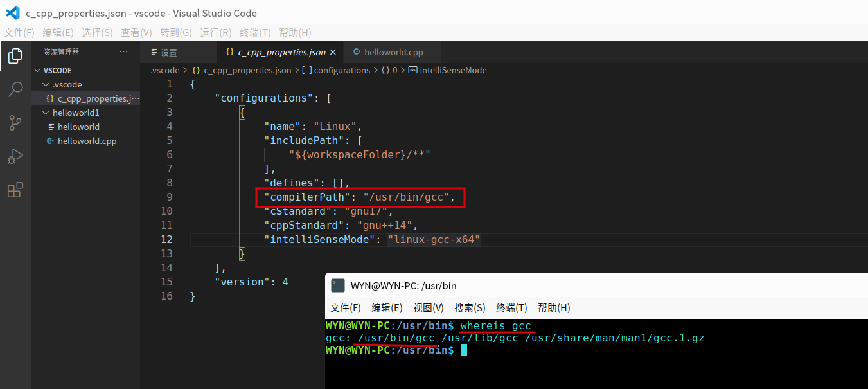868x389 pixels.
Task: Click the terminal icon in the terminal titlebar
Action: tap(337, 285)
